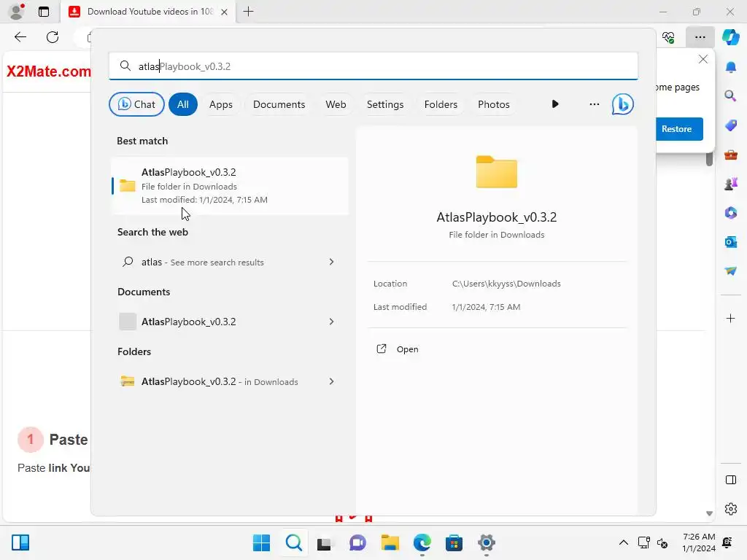Refresh the Edge page
Viewport: 747px width, 560px height.
click(x=53, y=37)
